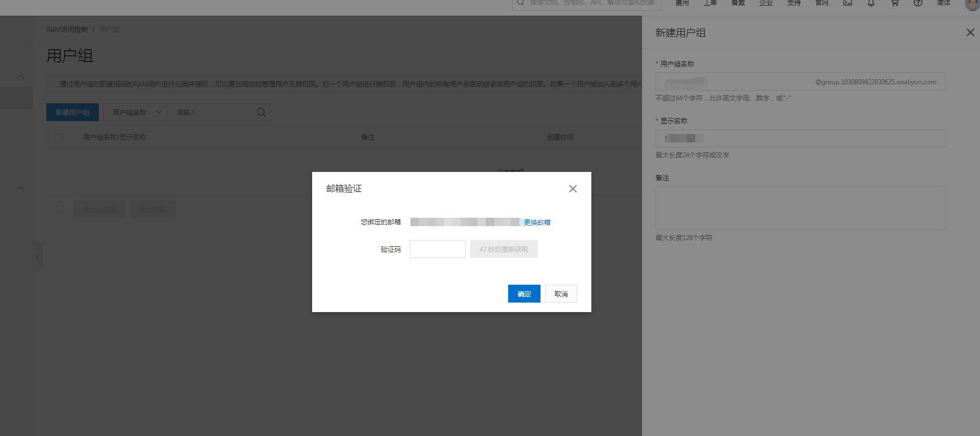Toggle the bottom batch-select checkbox
980x436 pixels.
59,209
